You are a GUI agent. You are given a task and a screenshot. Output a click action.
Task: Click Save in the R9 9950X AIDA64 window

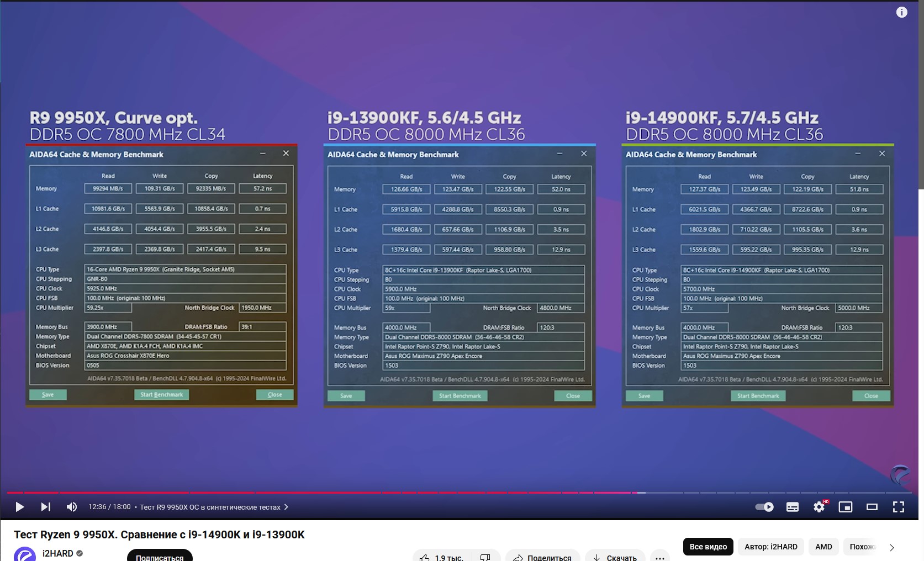tap(48, 394)
